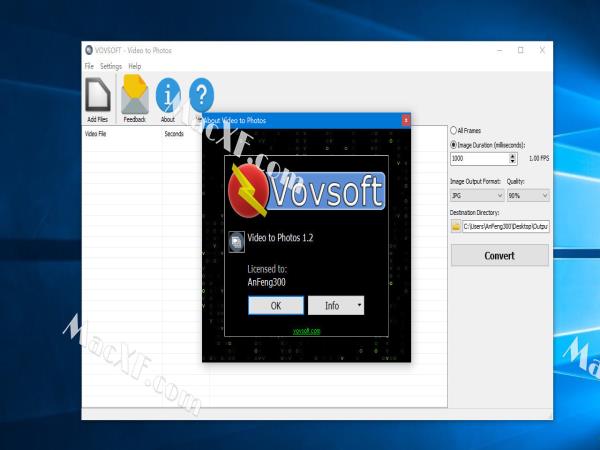
Task: Click the 'Video to Photos 1.2' version text
Action: tap(280, 238)
